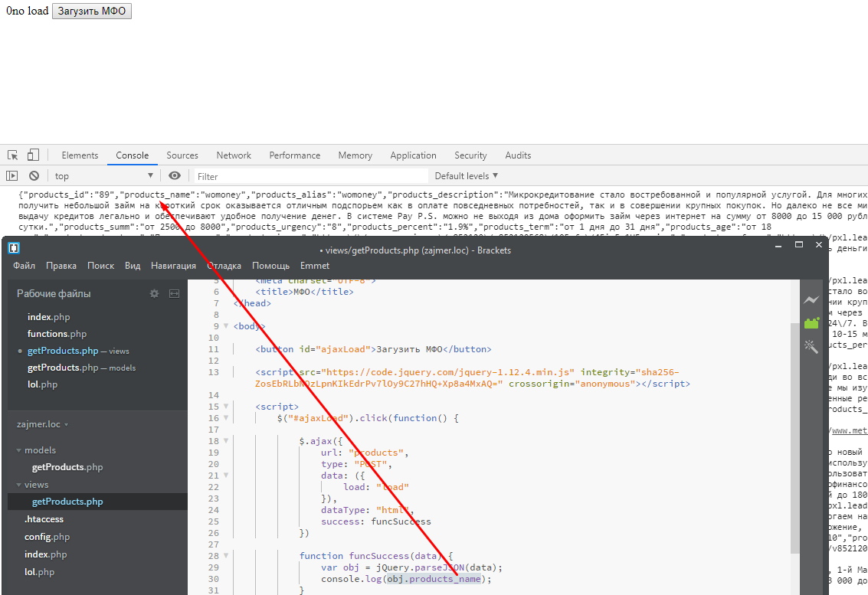Open the Default levels dropdown
Screen dimensions: 868x595
466,176
